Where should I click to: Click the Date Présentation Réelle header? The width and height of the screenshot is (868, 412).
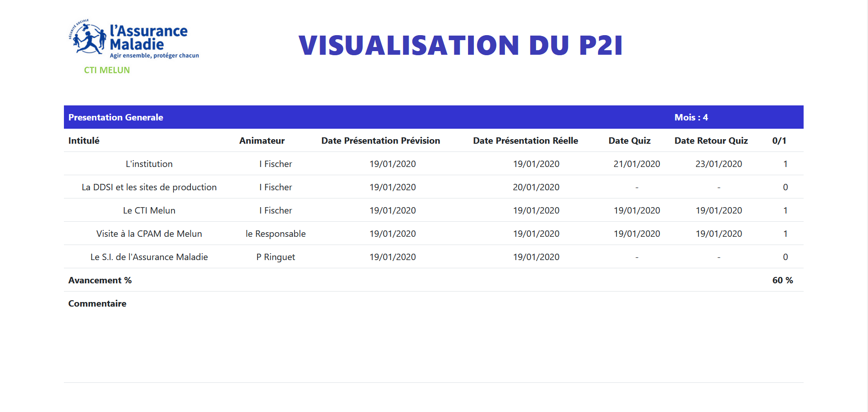point(526,141)
